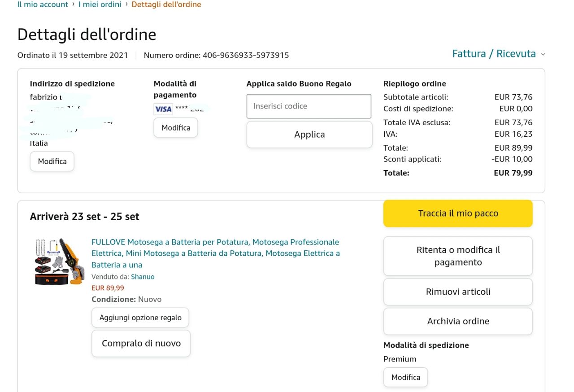Apply the gift card balance
The image size is (574, 392).
click(309, 135)
